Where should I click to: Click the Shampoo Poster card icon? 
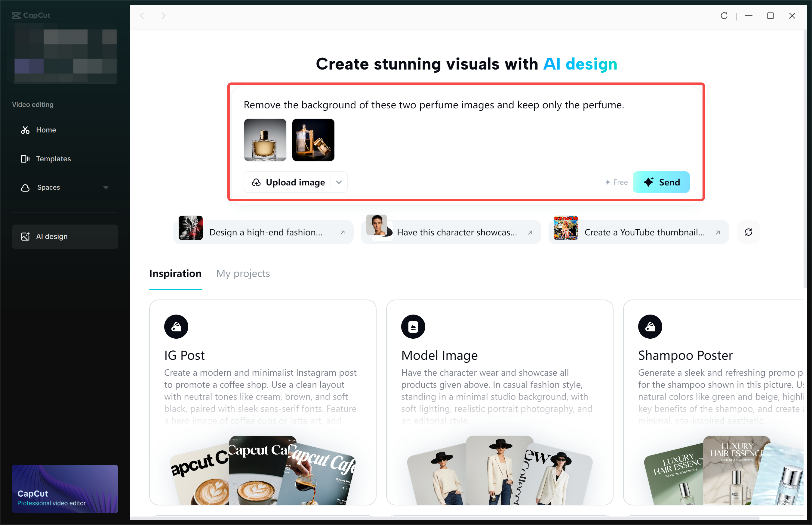[650, 326]
